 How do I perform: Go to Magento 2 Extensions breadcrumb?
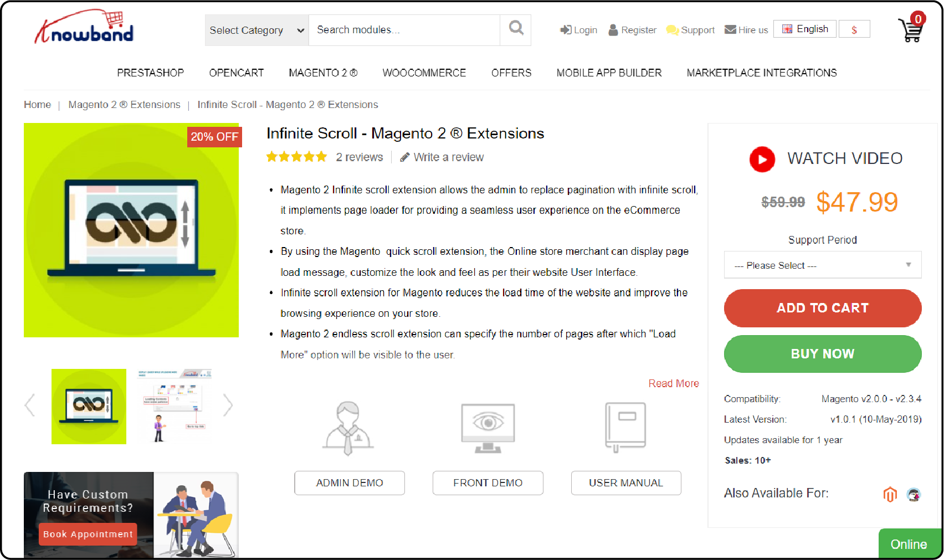tap(125, 105)
